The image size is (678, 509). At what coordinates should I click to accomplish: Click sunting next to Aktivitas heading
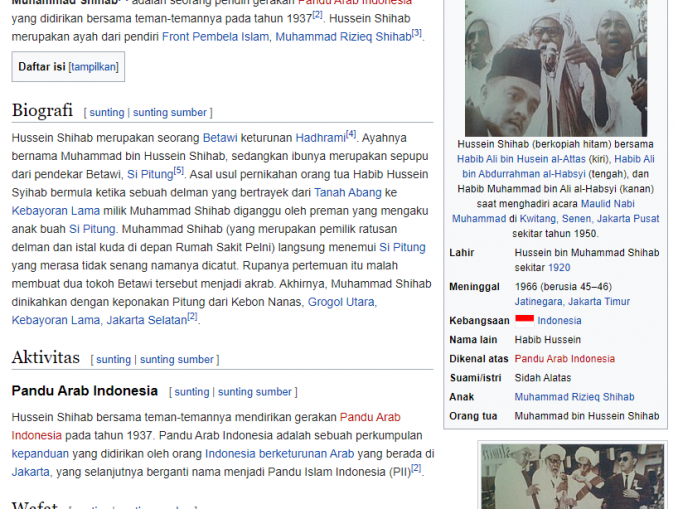tap(113, 360)
